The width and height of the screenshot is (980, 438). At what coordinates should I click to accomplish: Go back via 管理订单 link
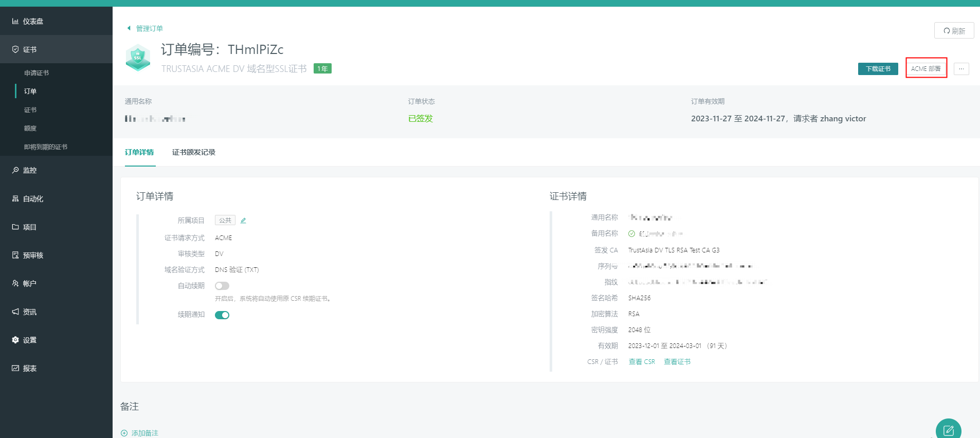[x=149, y=28]
